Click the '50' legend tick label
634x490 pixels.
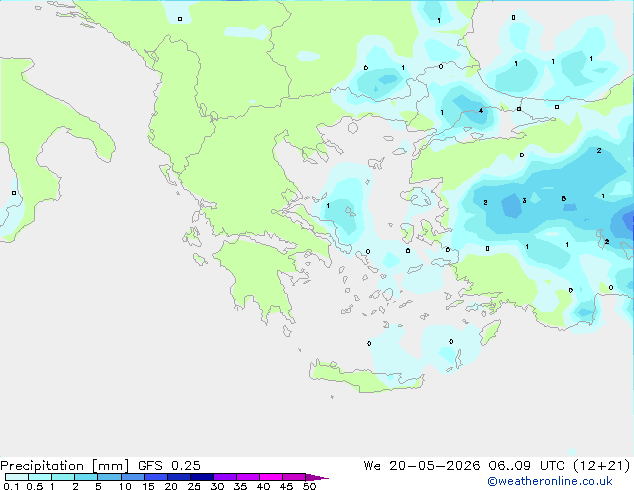point(310,486)
